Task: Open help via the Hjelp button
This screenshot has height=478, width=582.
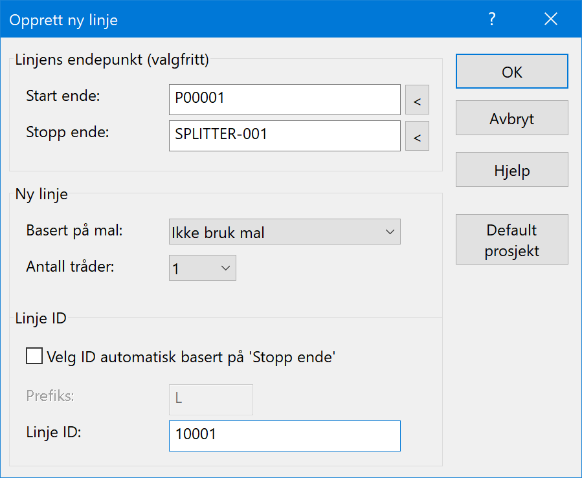Action: pos(512,170)
